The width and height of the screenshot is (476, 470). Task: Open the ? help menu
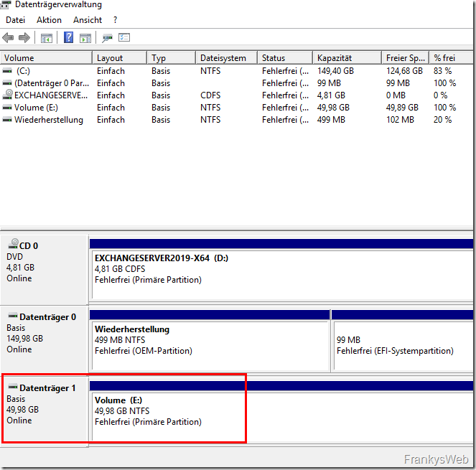(x=116, y=20)
